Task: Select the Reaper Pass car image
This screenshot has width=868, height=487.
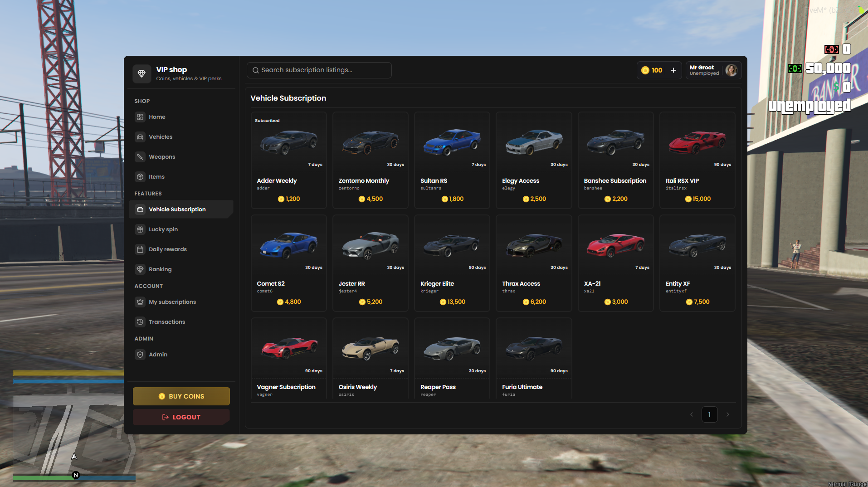Action: (x=452, y=348)
